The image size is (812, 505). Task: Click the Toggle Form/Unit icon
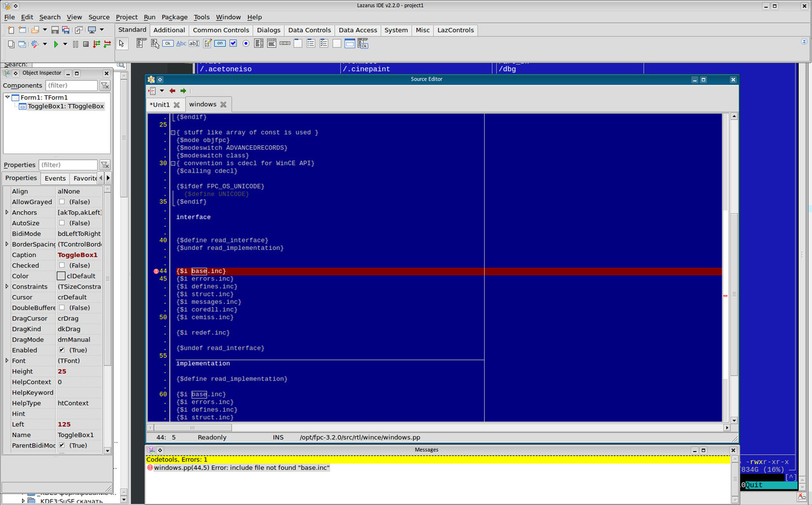(78, 30)
